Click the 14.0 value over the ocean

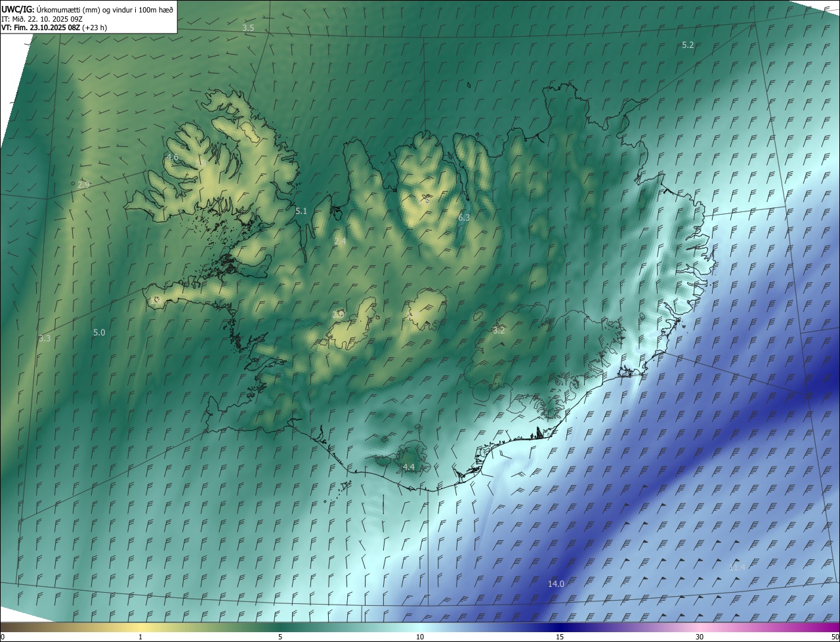[556, 584]
